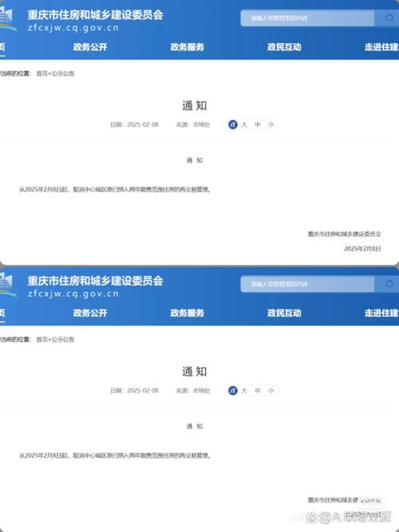
Task: Click 公示公告 breadcrumb link in upper page
Action: pos(63,73)
